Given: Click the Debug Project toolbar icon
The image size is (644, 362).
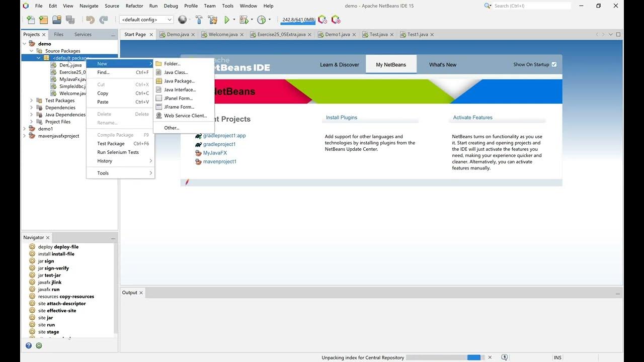Looking at the screenshot, I should pos(244,20).
